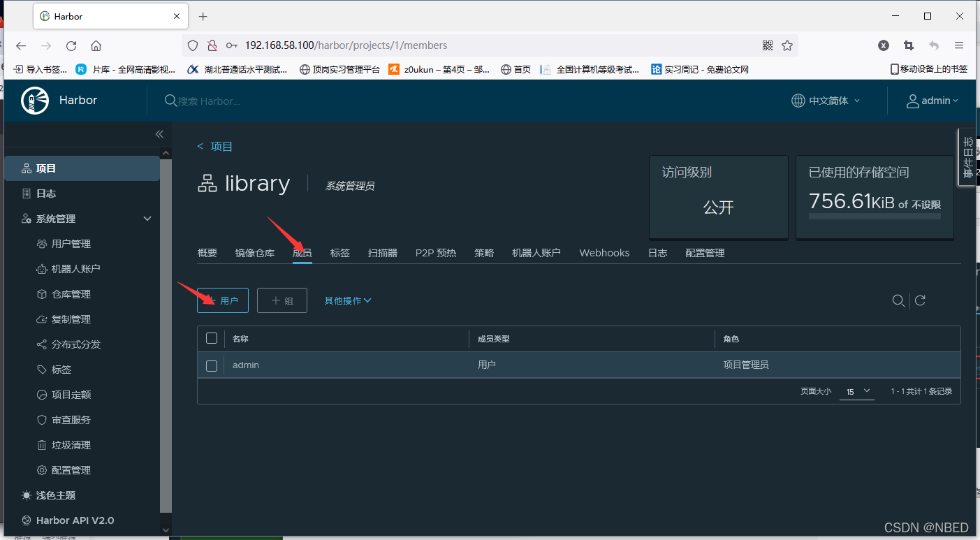Open 仓库管理 in sidebar

coord(71,294)
